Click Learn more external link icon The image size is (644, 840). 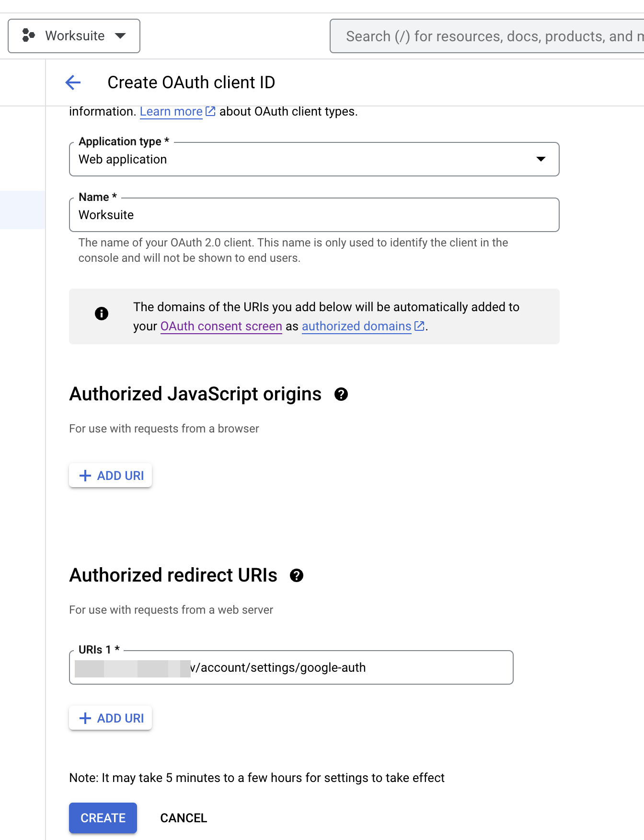pyautogui.click(x=210, y=111)
